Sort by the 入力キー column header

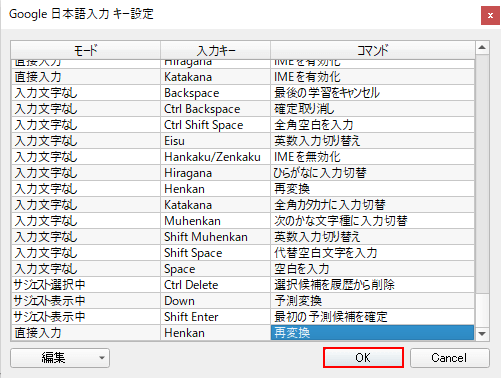(216, 50)
